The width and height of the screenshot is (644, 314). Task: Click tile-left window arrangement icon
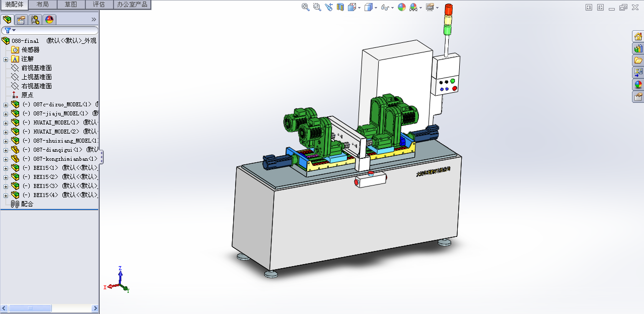click(589, 8)
